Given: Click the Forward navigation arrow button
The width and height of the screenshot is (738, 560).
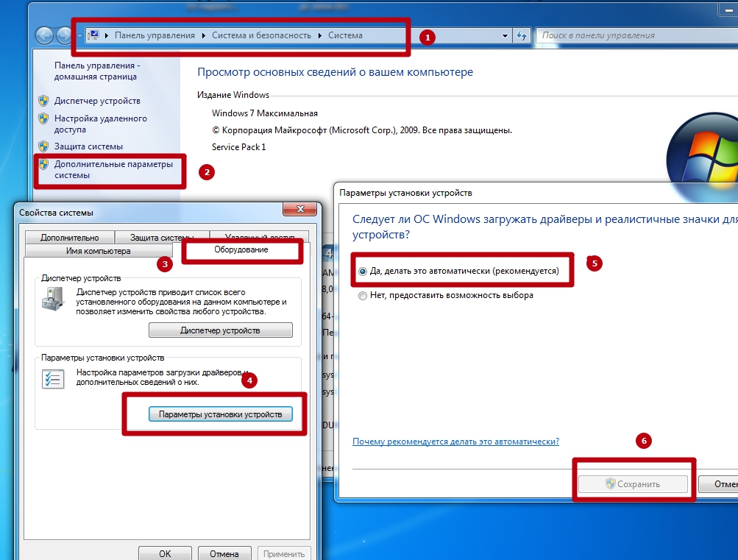Looking at the screenshot, I should tap(64, 35).
